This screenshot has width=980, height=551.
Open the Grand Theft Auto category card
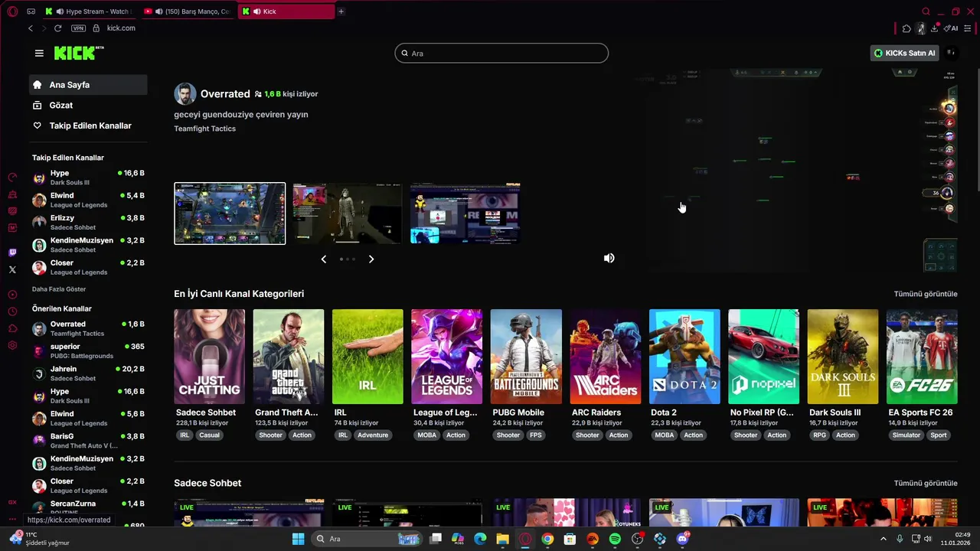pos(289,357)
